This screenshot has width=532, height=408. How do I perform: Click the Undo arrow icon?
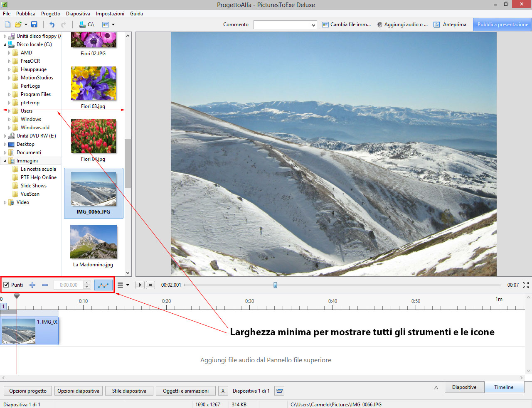pyautogui.click(x=52, y=25)
